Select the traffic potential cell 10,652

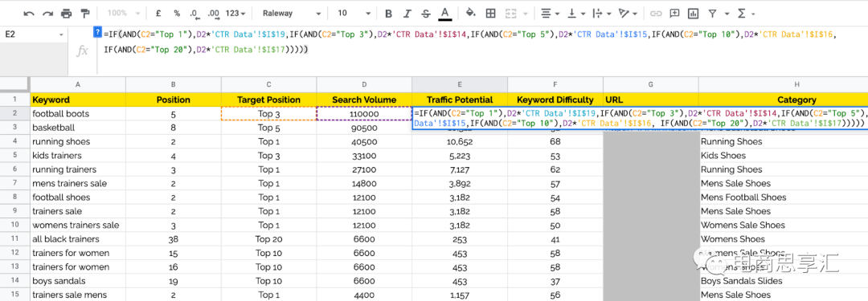tap(460, 141)
